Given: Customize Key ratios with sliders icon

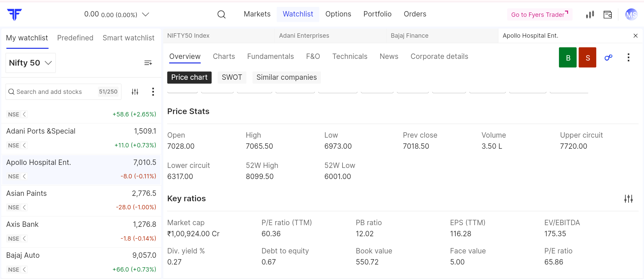Looking at the screenshot, I should pyautogui.click(x=628, y=199).
